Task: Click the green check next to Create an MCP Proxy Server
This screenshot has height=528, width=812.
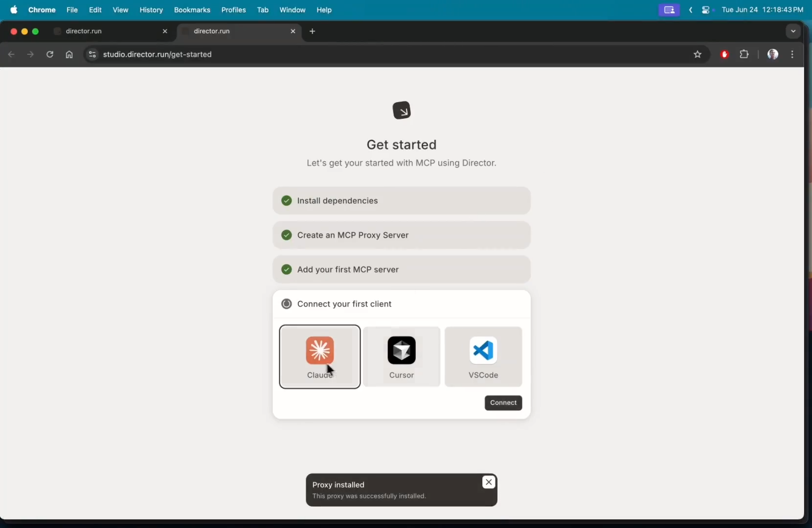Action: coord(287,235)
